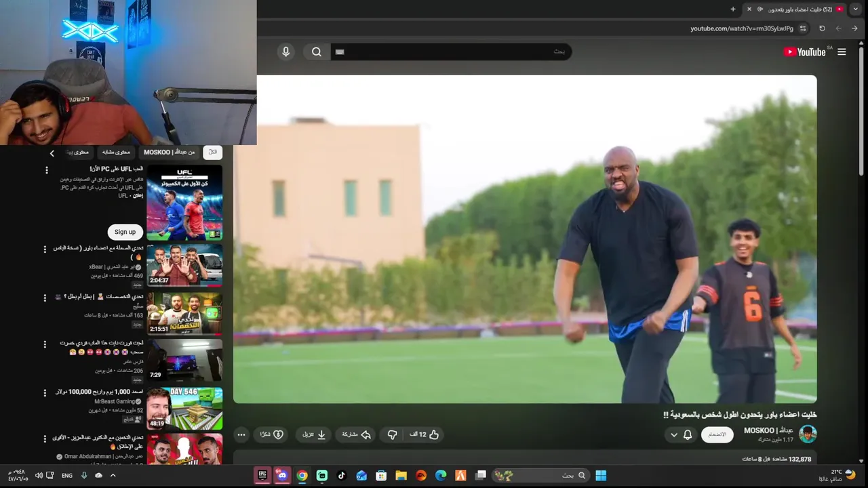Start voice search with microphone icon
The image size is (868, 488).
285,52
